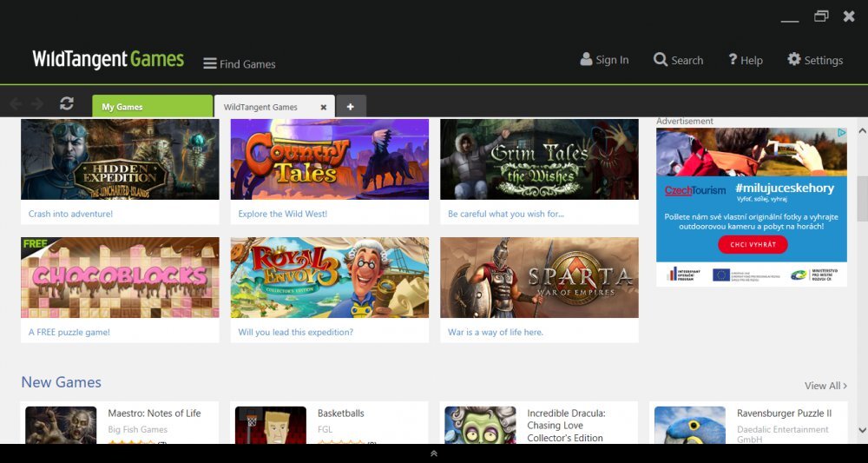Click 'Explore the Wild West!' link

pyautogui.click(x=283, y=214)
